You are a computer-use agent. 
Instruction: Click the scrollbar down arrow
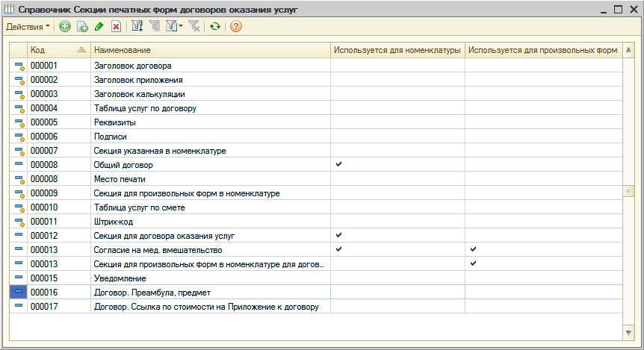[628, 331]
